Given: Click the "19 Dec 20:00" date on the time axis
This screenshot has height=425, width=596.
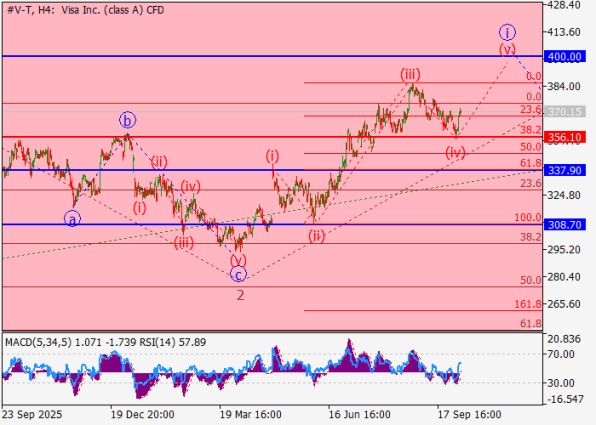Looking at the screenshot, I should [x=142, y=414].
